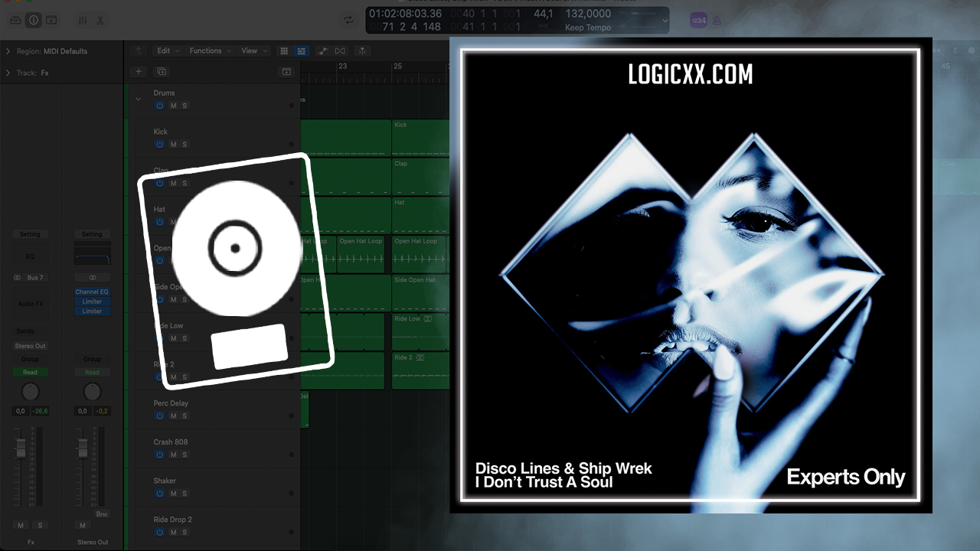Toggle Global Tracks icon in track header
The image size is (980, 551).
tap(286, 71)
